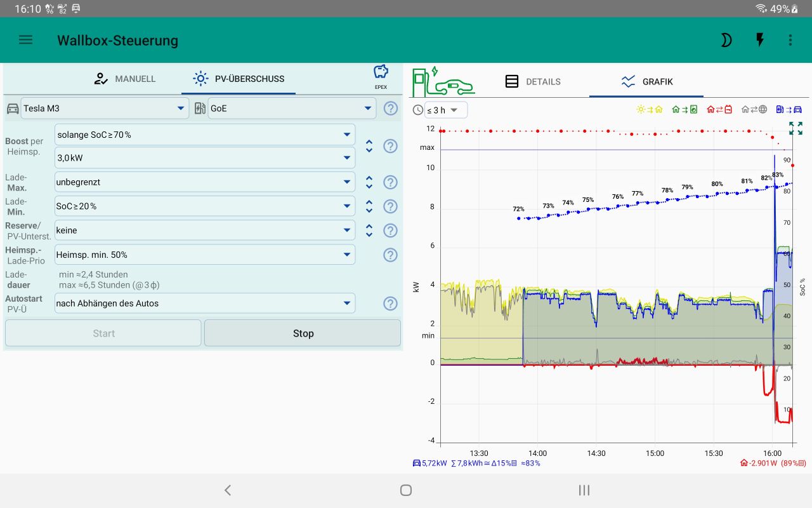812x508 pixels.
Task: Open the Tesla M3 vehicle dropdown
Action: pos(105,109)
